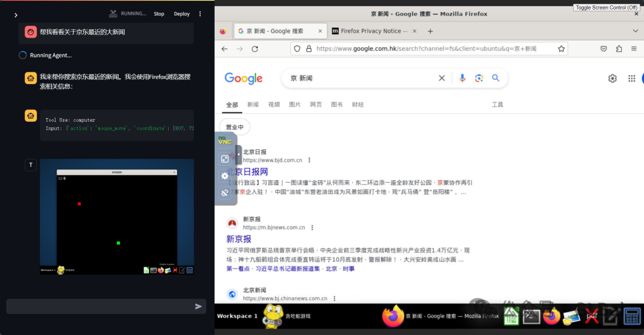Screen dimensions: 644x335
Task: Open Google Lens image search icon
Action: coord(479,78)
